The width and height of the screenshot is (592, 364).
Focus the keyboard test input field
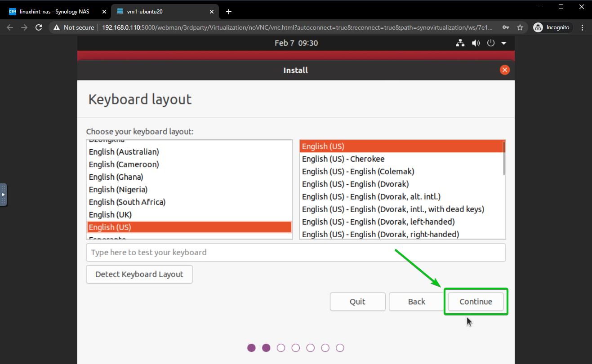point(296,252)
